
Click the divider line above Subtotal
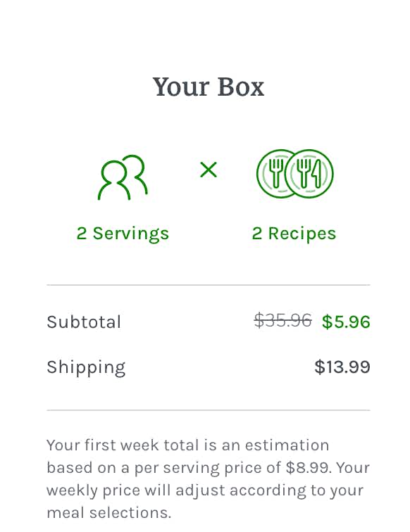209,285
